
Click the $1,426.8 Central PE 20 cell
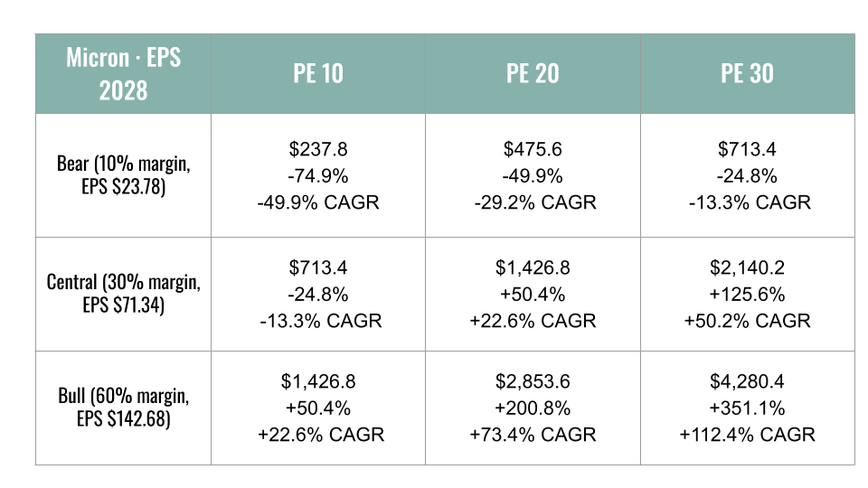click(533, 294)
